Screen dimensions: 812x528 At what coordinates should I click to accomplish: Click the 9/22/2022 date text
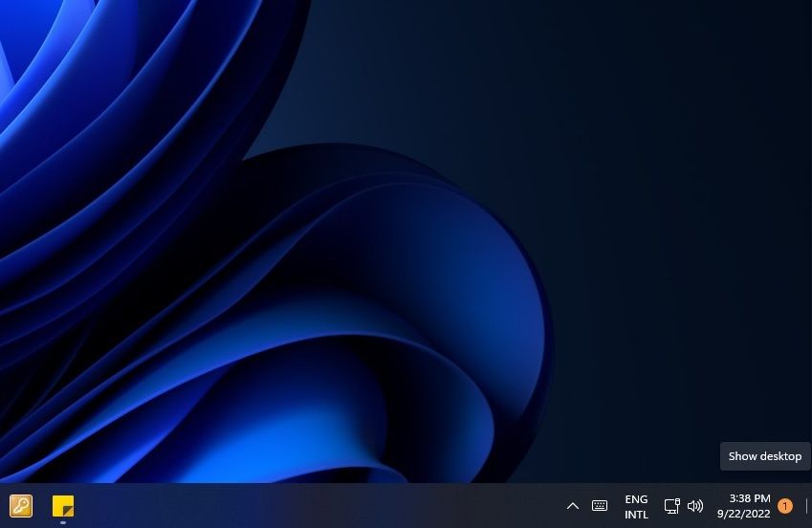pos(744,514)
